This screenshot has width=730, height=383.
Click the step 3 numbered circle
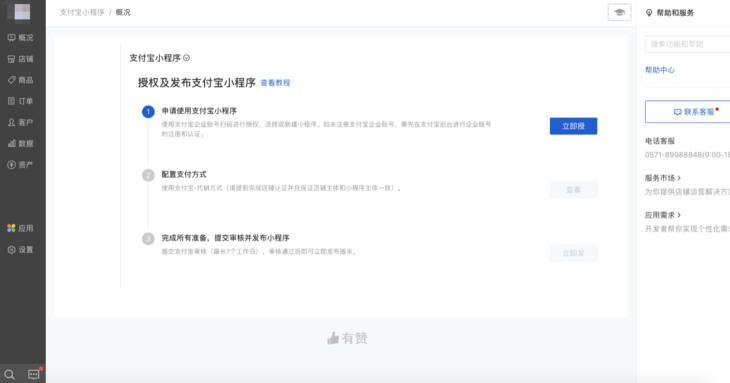[148, 239]
